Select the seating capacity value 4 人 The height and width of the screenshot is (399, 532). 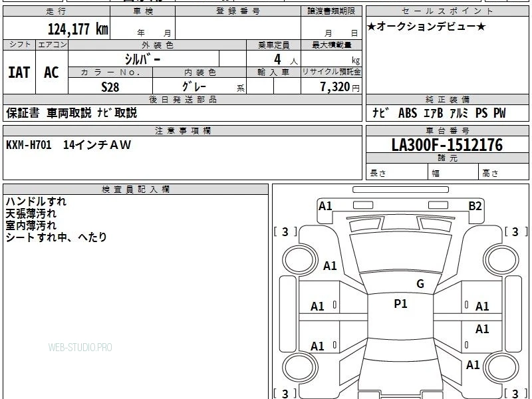tap(286, 60)
